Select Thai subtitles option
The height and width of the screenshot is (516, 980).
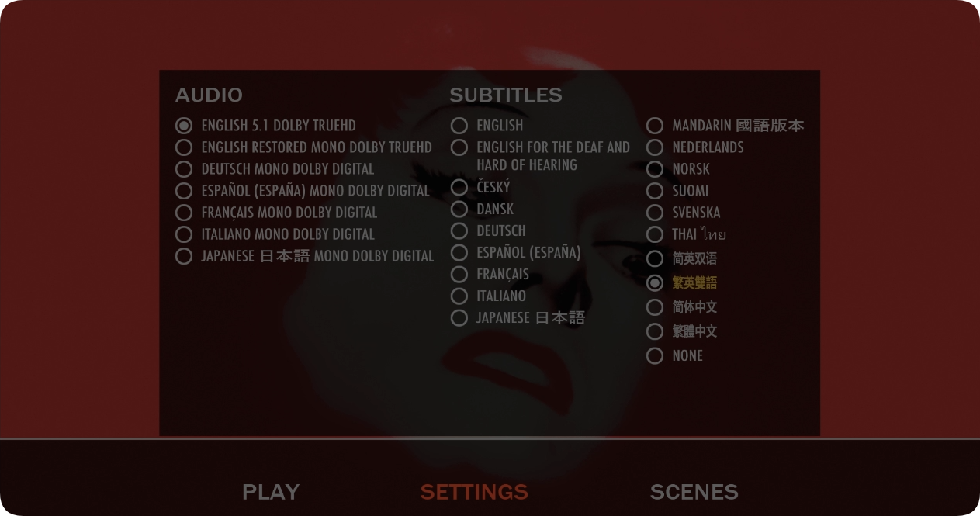coord(687,234)
